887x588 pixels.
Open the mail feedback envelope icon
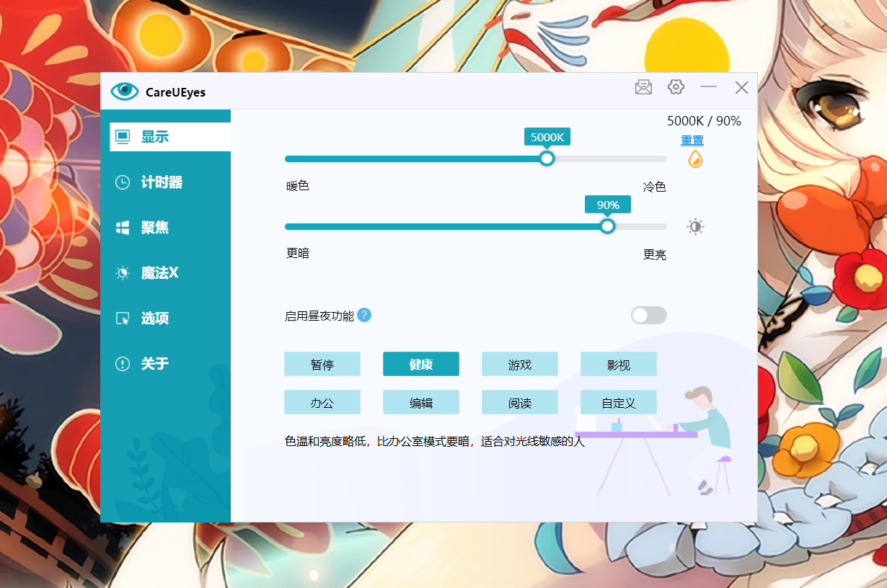click(643, 87)
